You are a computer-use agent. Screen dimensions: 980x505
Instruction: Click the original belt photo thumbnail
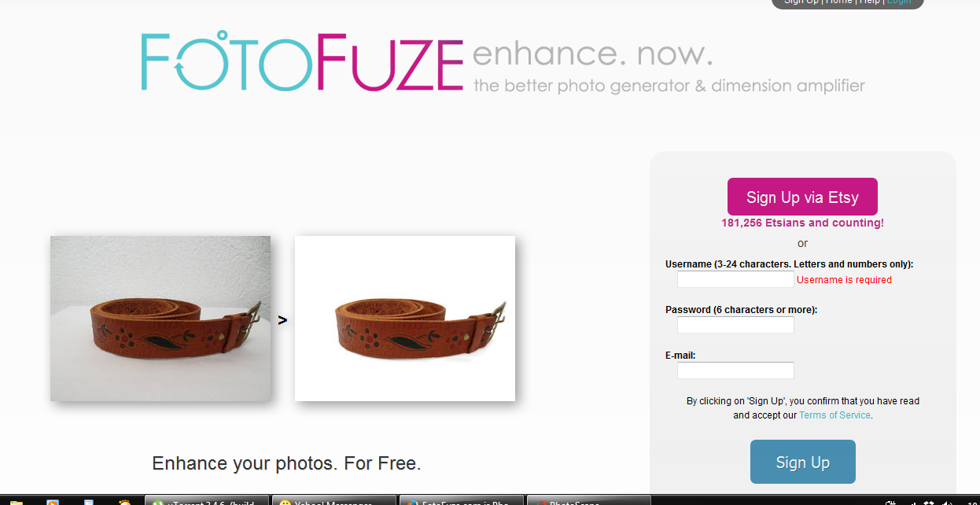[160, 319]
